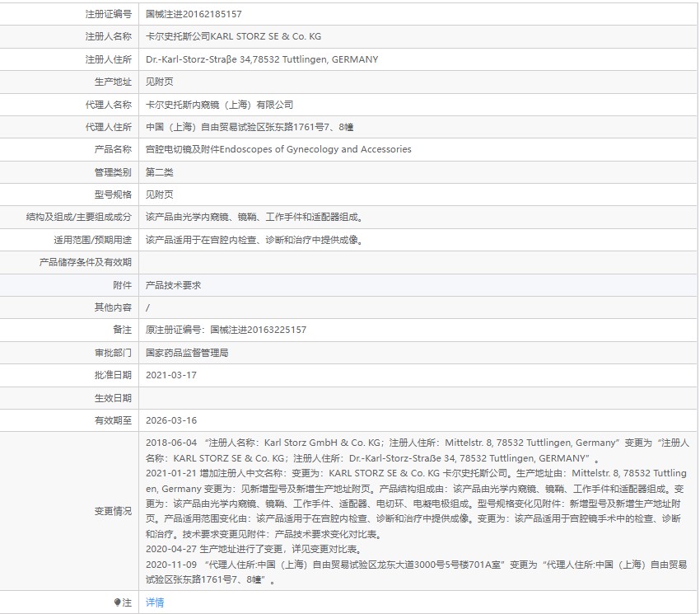Click the 产品名称 label
Image resolution: width=700 pixels, height=614 pixels.
coord(113,149)
